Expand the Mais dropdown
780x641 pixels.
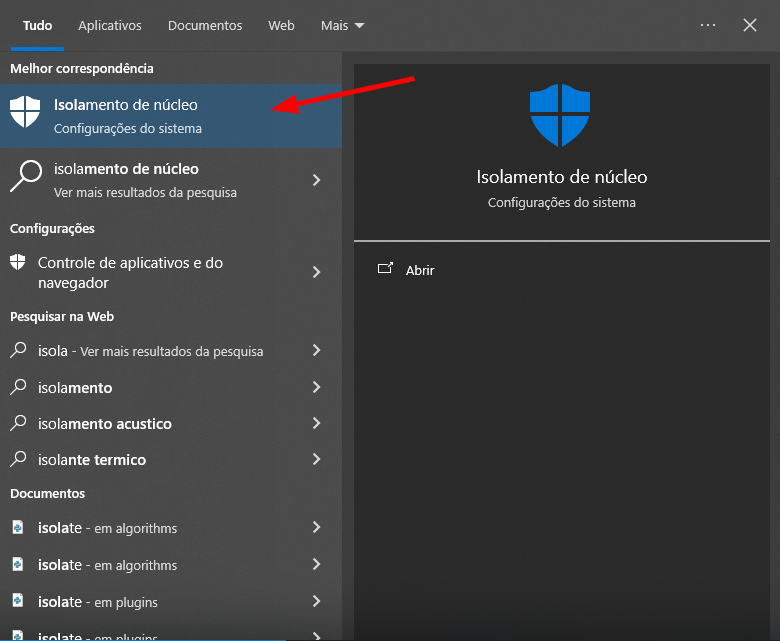pyautogui.click(x=342, y=25)
